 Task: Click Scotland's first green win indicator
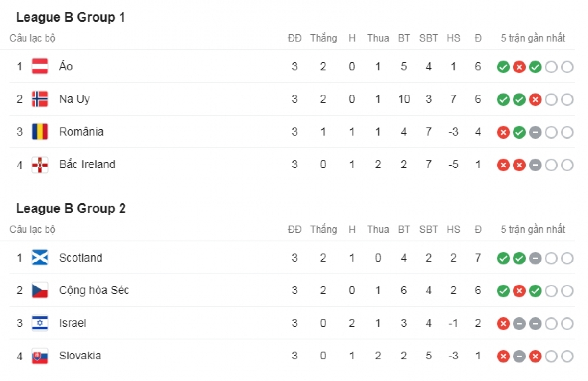tap(503, 259)
